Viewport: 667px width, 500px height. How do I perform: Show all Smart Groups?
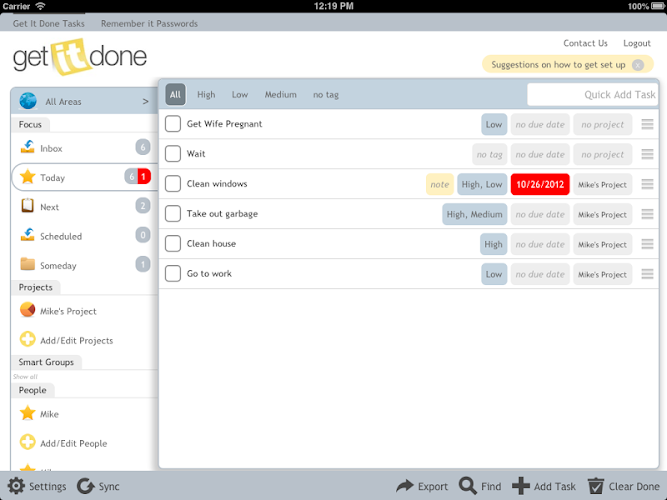pyautogui.click(x=25, y=377)
